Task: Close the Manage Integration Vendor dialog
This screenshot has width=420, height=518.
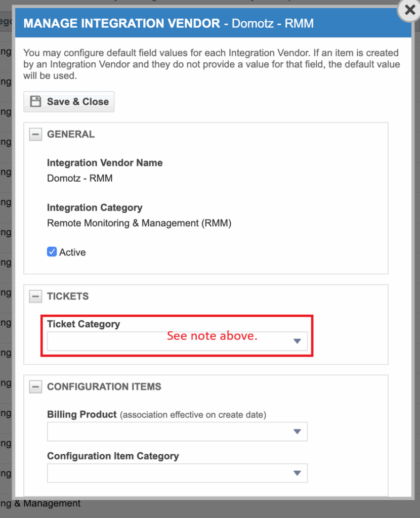Action: coord(409,10)
